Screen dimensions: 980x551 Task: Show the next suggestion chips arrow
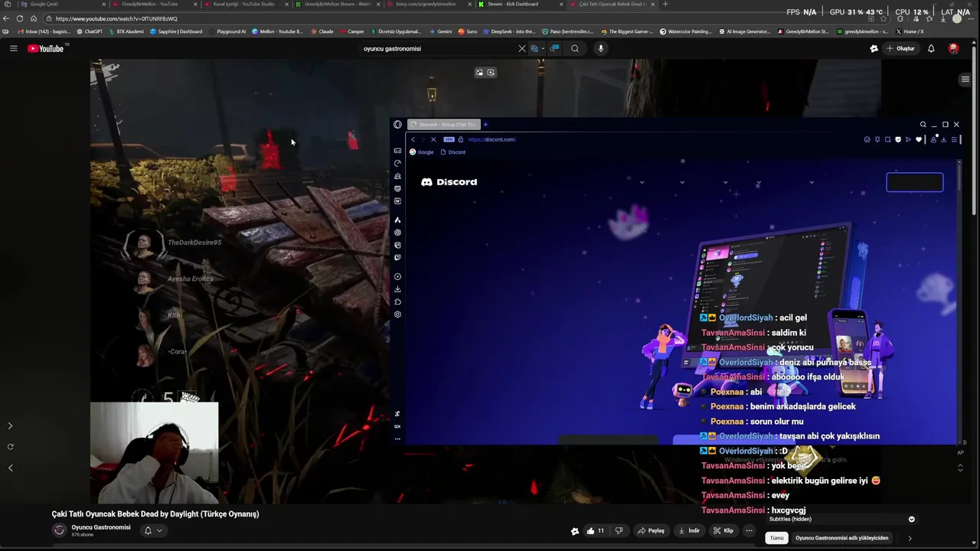click(x=910, y=538)
